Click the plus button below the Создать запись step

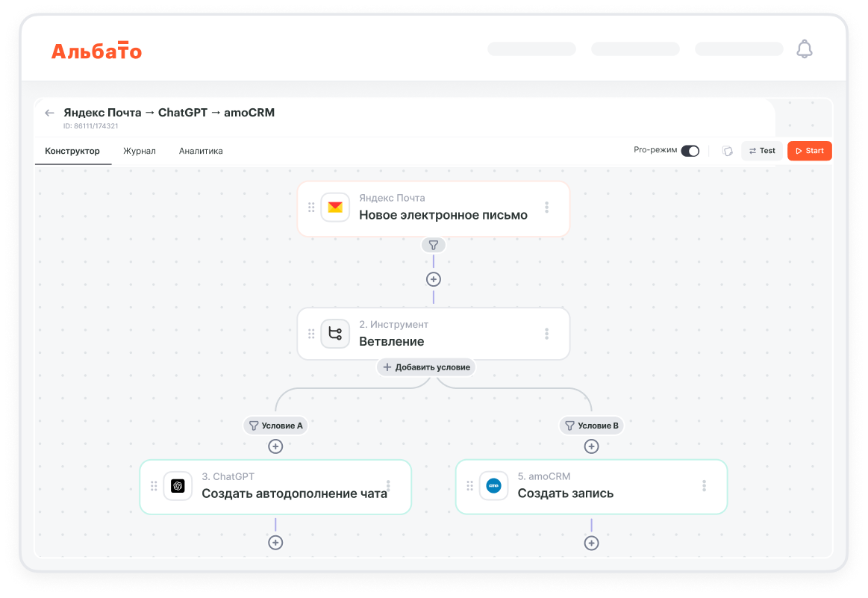click(591, 543)
